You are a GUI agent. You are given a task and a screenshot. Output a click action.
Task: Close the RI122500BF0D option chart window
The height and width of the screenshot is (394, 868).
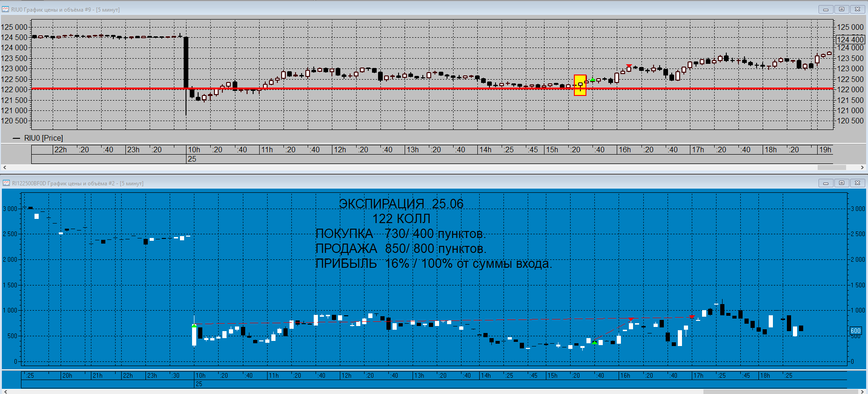857,183
